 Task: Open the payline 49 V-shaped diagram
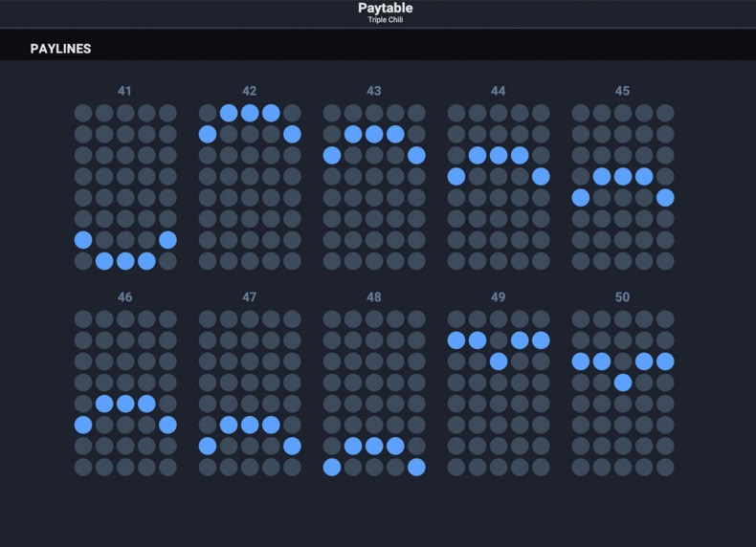point(499,393)
